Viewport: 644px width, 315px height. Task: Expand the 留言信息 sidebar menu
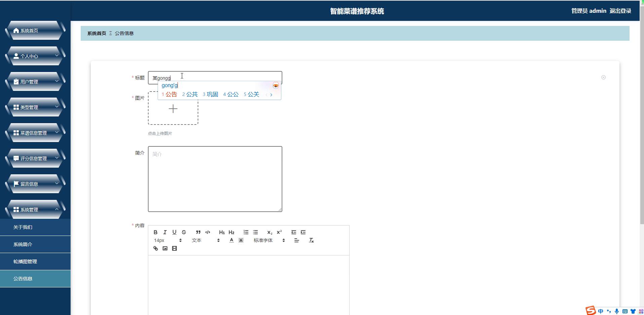35,184
